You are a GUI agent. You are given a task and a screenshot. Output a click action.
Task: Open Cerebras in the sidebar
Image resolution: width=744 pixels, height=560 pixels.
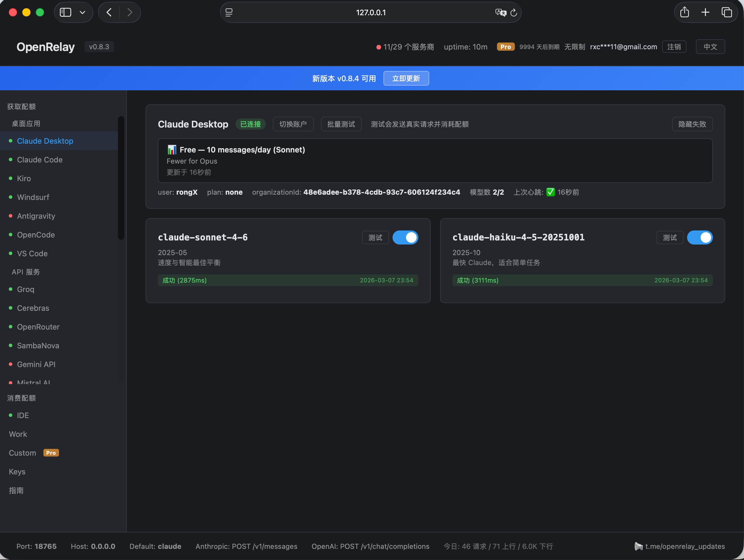click(x=59, y=308)
